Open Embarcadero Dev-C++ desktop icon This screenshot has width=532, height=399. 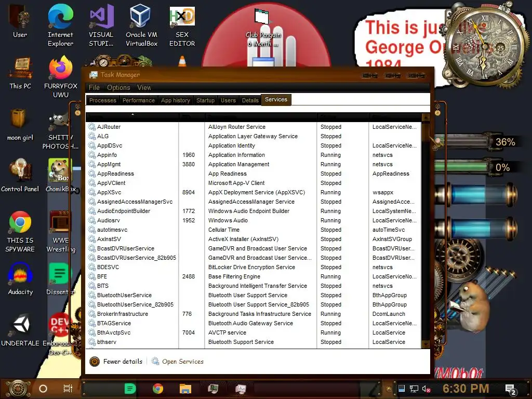click(x=60, y=335)
